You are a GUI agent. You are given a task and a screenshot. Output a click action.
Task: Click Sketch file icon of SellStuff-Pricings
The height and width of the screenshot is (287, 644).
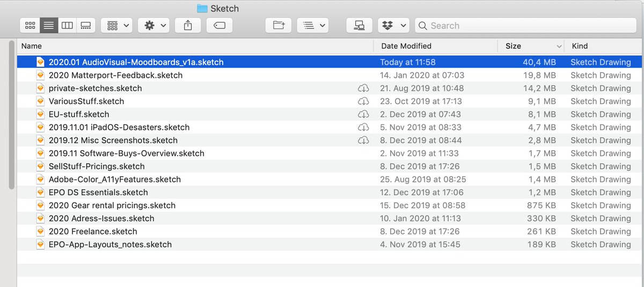pos(40,166)
